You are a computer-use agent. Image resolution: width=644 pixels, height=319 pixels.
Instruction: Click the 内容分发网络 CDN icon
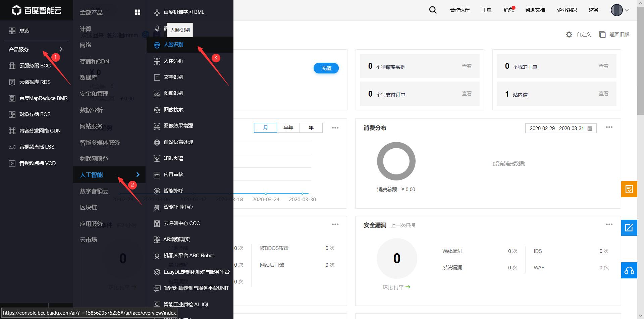[x=12, y=131]
